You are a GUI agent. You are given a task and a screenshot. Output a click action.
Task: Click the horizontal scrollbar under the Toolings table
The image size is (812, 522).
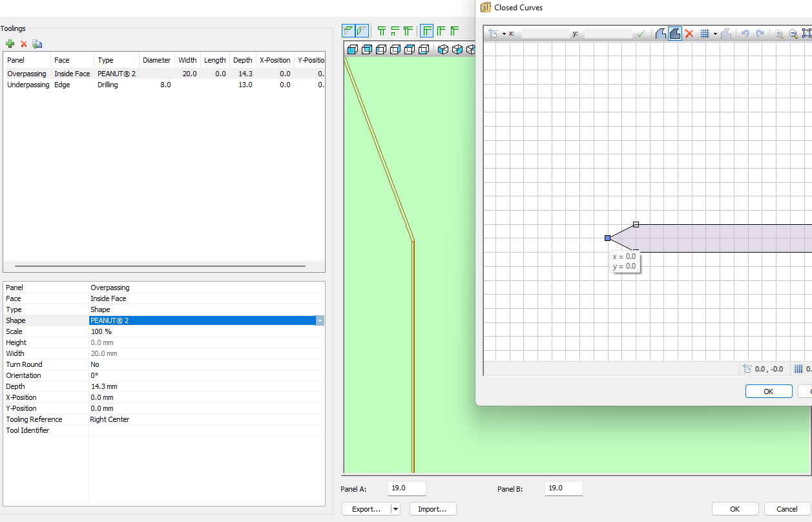[160, 266]
